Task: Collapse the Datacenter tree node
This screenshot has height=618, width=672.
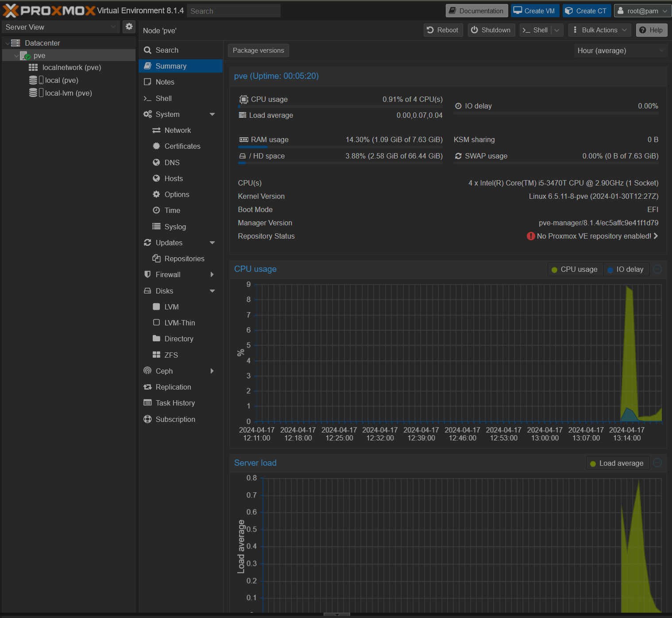Action: click(x=7, y=43)
